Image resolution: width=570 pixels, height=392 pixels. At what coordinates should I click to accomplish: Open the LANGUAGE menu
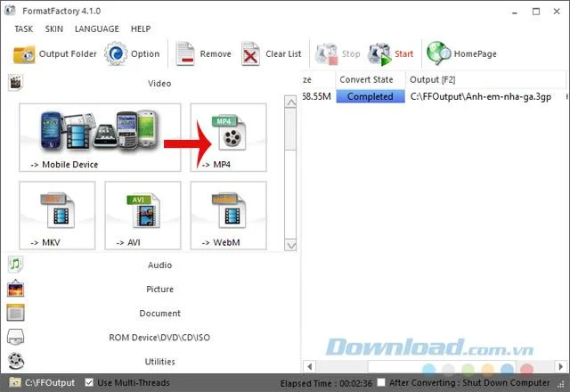97,29
